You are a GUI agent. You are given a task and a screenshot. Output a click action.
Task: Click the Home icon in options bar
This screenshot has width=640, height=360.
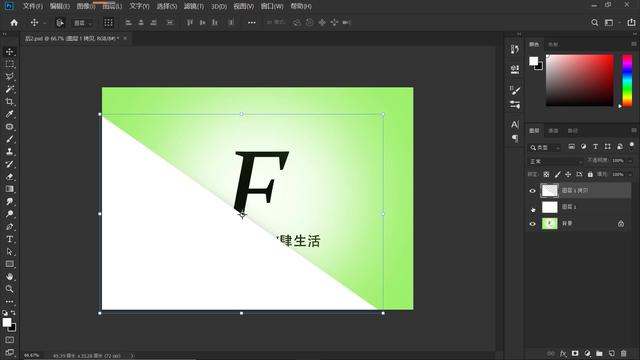[x=14, y=23]
